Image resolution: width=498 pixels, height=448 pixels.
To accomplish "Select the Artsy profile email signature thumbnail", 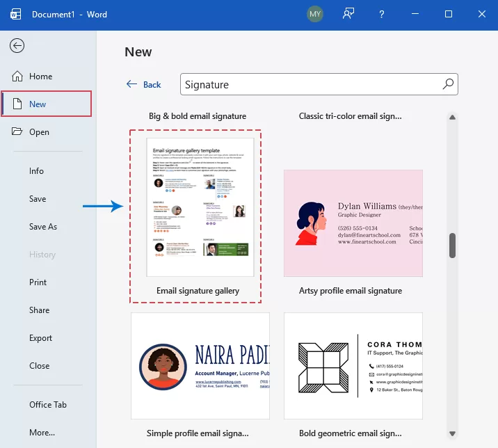I will tap(353, 223).
